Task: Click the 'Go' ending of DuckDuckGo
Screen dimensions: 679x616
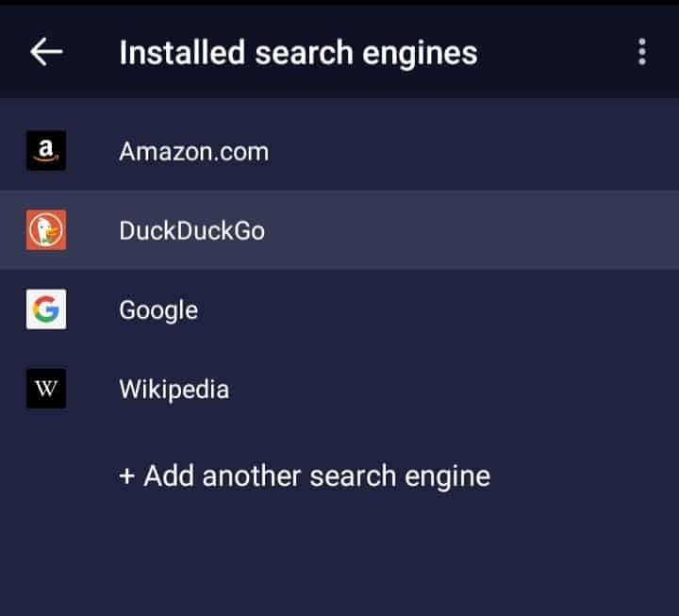Action: (247, 230)
